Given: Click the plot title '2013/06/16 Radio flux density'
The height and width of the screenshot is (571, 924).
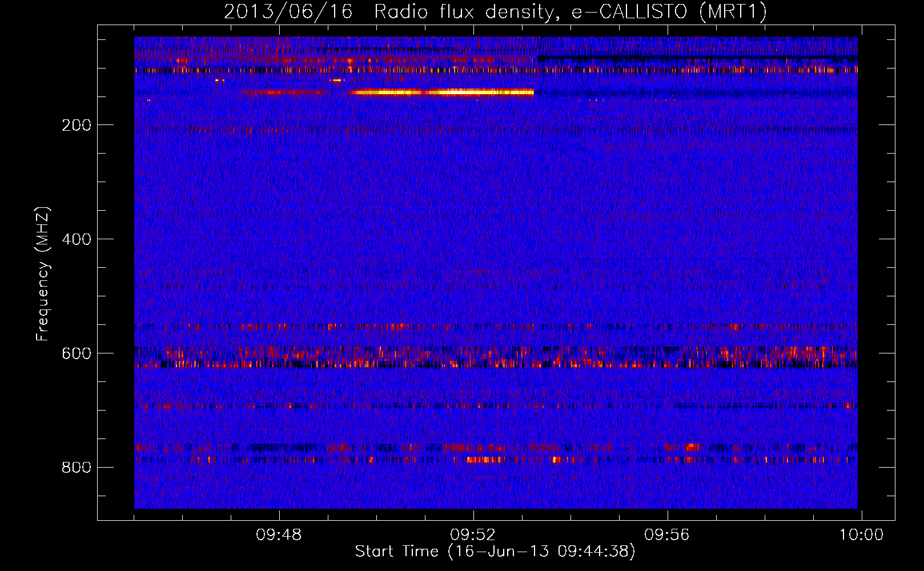Looking at the screenshot, I should tap(495, 11).
